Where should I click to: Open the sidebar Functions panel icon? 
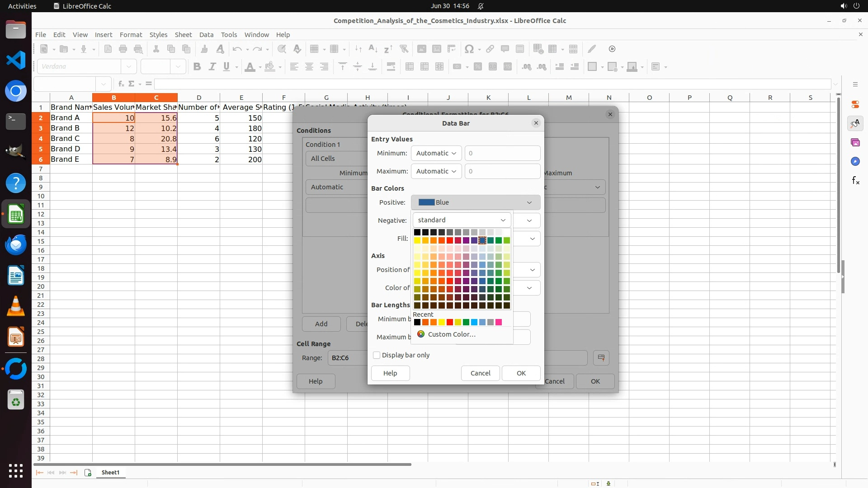coord(855,181)
